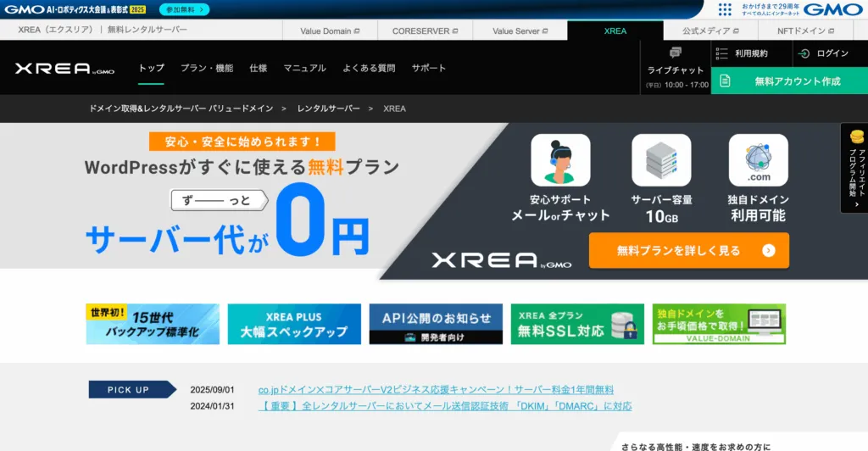Image resolution: width=868 pixels, height=451 pixels.
Task: Click the GMO logo at top right
Action: click(x=832, y=9)
